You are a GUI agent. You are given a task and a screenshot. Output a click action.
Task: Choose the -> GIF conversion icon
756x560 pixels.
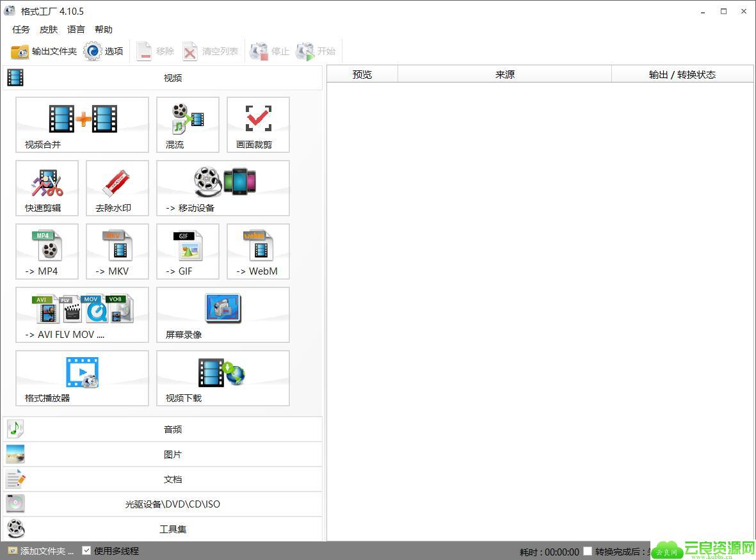coord(188,252)
